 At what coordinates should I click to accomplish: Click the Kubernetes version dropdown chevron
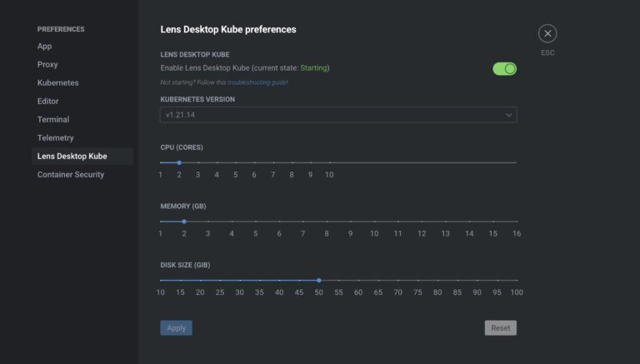(x=508, y=115)
